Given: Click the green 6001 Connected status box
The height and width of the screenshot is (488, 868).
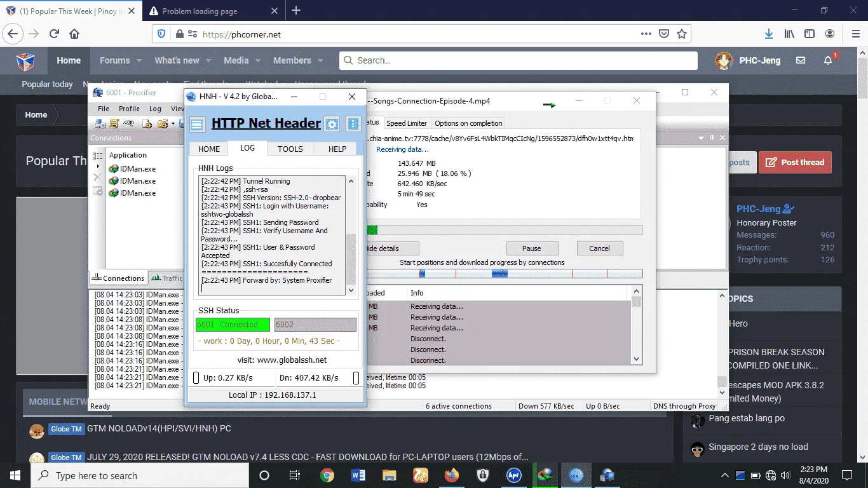Looking at the screenshot, I should pyautogui.click(x=233, y=325).
